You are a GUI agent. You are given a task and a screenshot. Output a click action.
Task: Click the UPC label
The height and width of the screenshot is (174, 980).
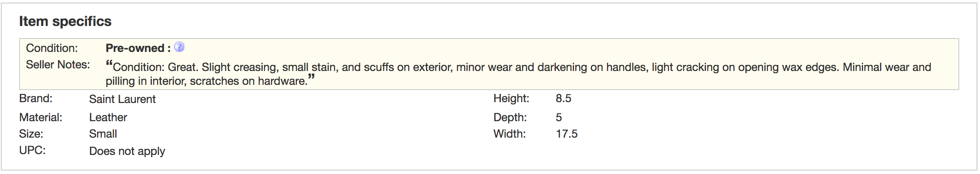pos(32,150)
